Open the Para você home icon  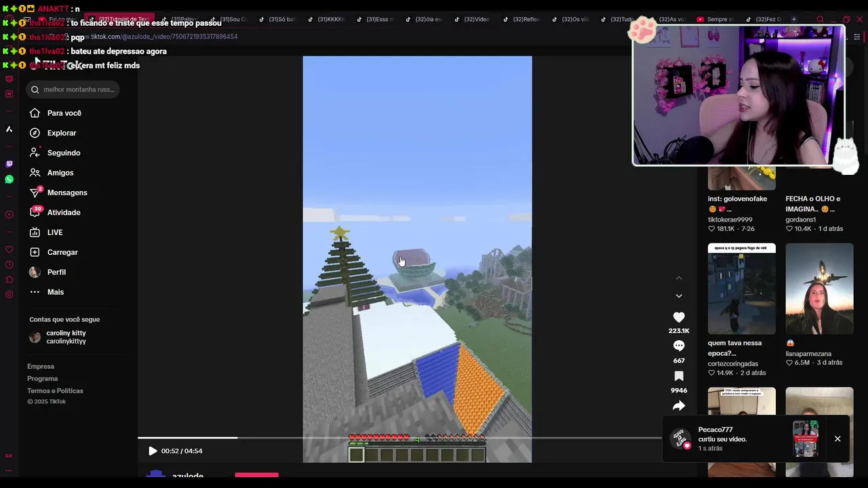[x=35, y=113]
